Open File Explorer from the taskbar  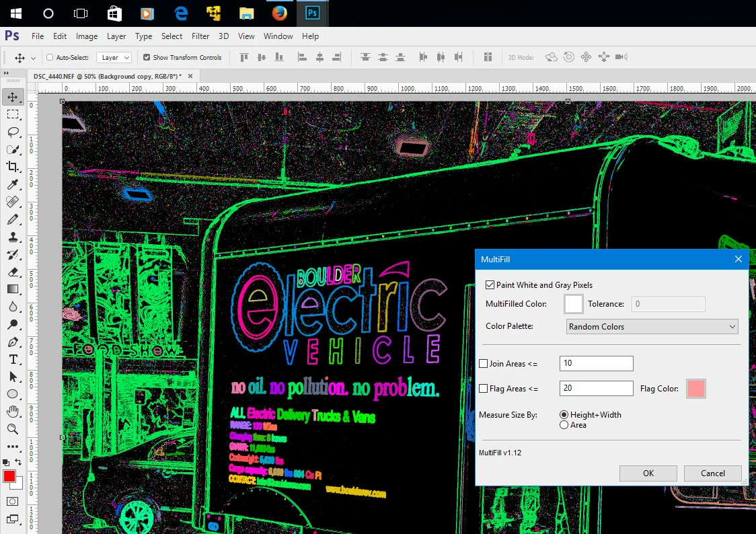pyautogui.click(x=246, y=13)
